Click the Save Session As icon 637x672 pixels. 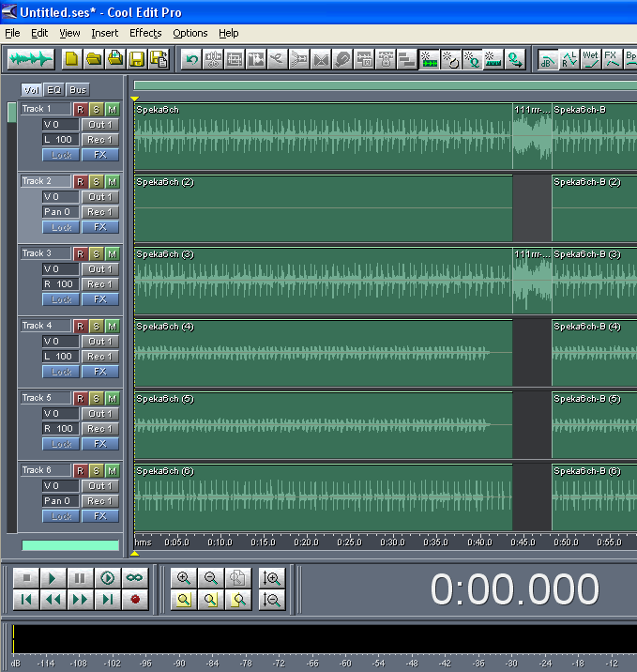[x=159, y=59]
